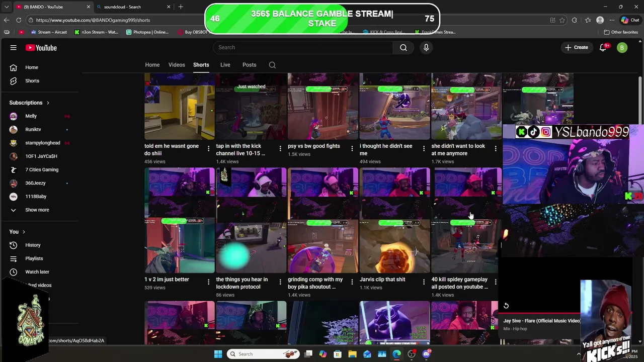Select the channel Shorts tab

point(201,65)
